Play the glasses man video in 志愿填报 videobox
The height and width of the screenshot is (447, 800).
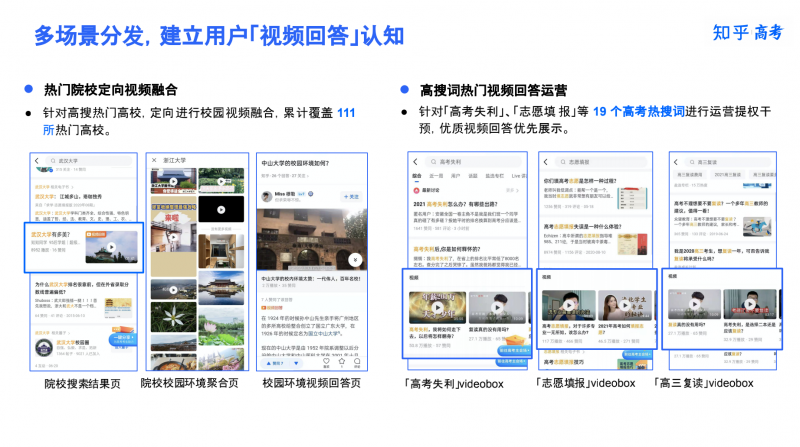click(568, 305)
